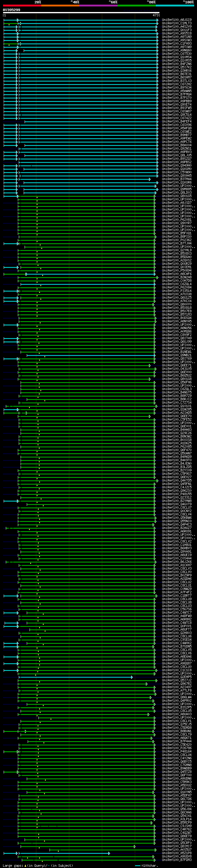Click the red 20% identity color segment
197x868 pixels.
coord(22,6)
